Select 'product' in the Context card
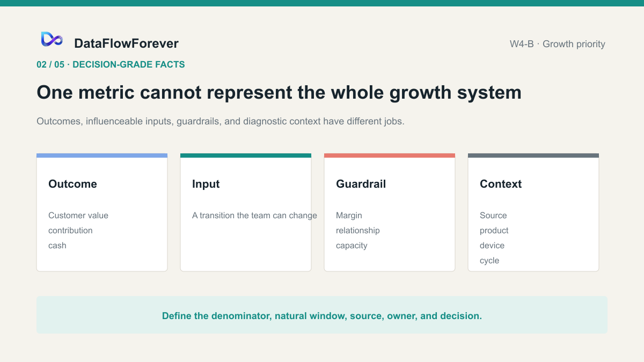The height and width of the screenshot is (362, 644). [494, 231]
